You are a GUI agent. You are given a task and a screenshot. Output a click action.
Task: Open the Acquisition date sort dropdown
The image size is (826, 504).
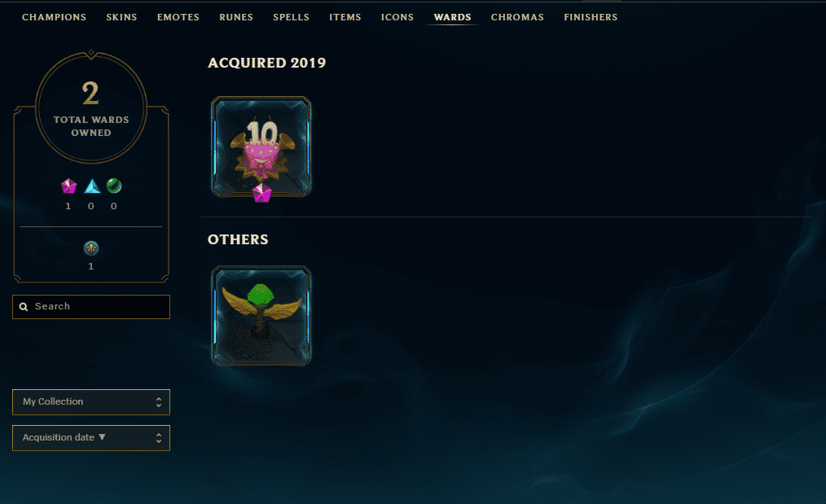(91, 438)
